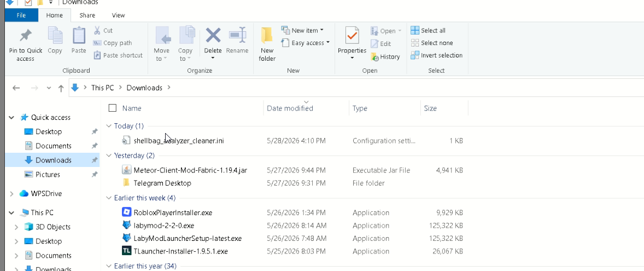The width and height of the screenshot is (644, 271).
Task: Collapse the Earlier this week group
Action: pyautogui.click(x=109, y=198)
